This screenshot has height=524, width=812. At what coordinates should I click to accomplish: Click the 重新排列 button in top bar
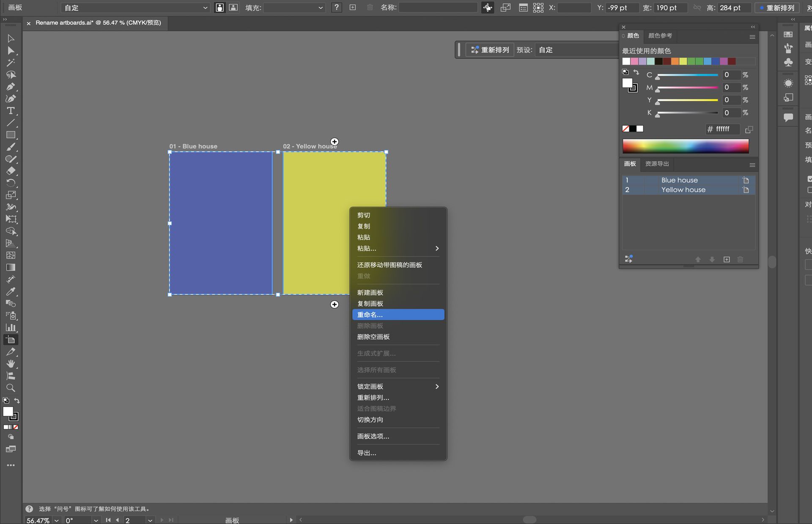(777, 8)
